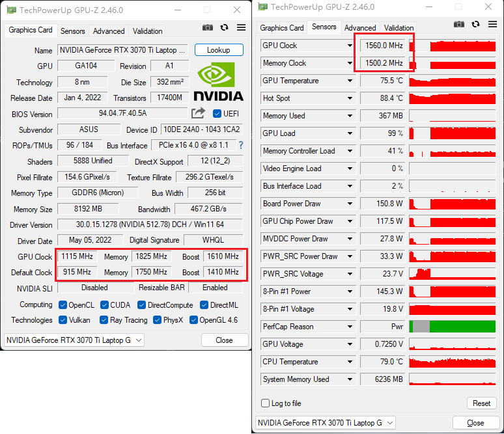The width and height of the screenshot is (504, 434).
Task: Click the Bandwidth 467.2 GB/s value
Action: (x=208, y=209)
